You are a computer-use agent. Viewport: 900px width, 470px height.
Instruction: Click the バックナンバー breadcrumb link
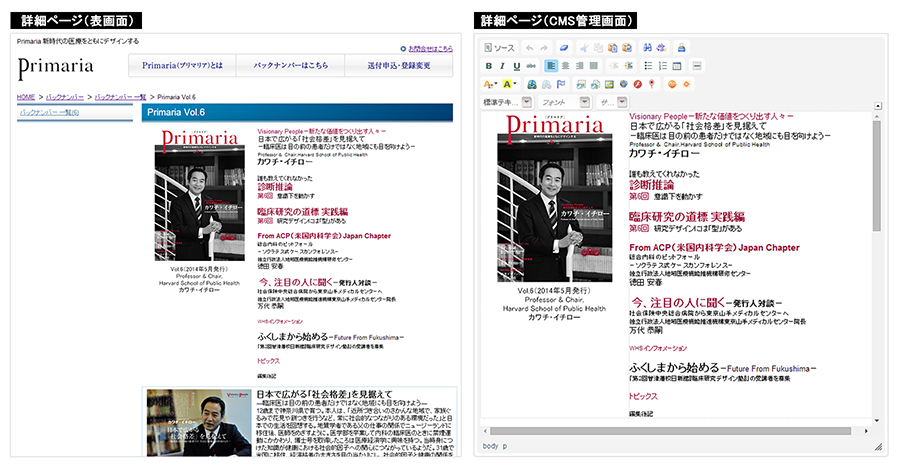pyautogui.click(x=65, y=97)
